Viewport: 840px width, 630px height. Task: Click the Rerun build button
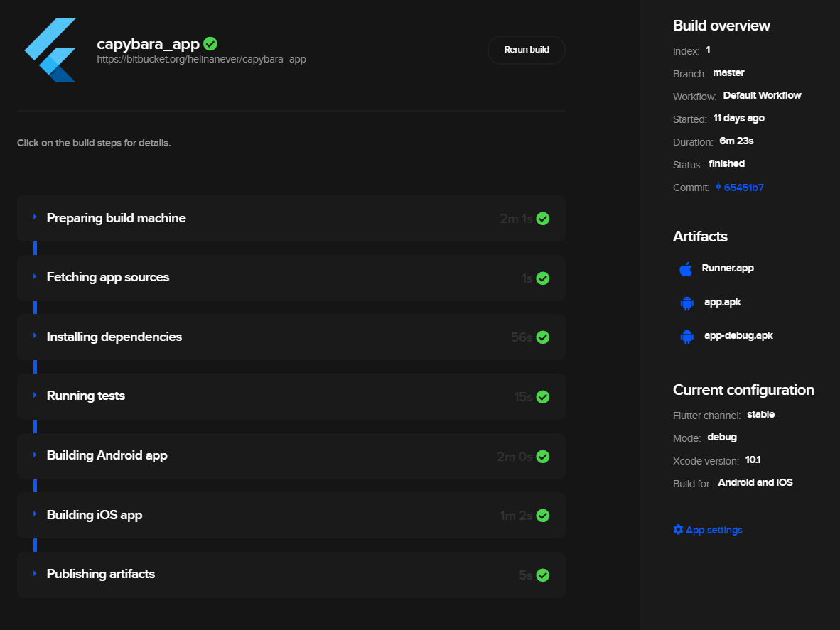(527, 50)
